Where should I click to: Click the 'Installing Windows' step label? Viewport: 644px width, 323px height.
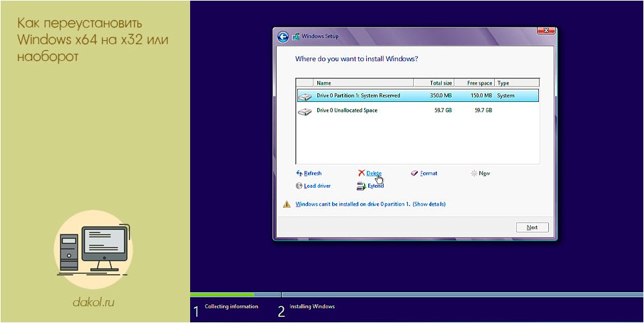tap(312, 306)
